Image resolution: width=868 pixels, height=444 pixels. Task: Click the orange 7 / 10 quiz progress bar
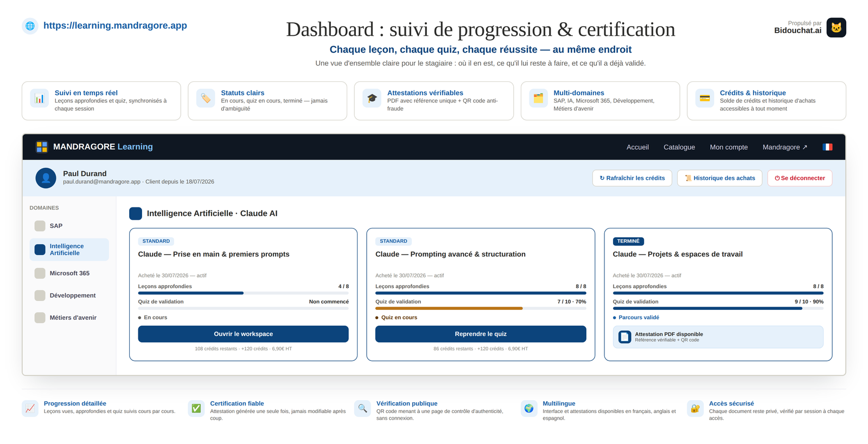[481, 308]
